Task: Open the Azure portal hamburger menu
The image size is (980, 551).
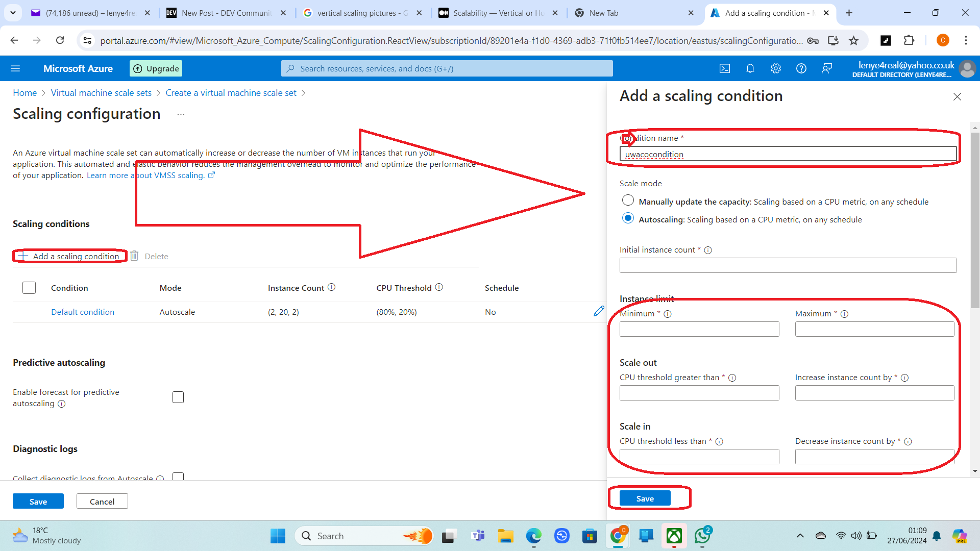Action: pyautogui.click(x=15, y=68)
